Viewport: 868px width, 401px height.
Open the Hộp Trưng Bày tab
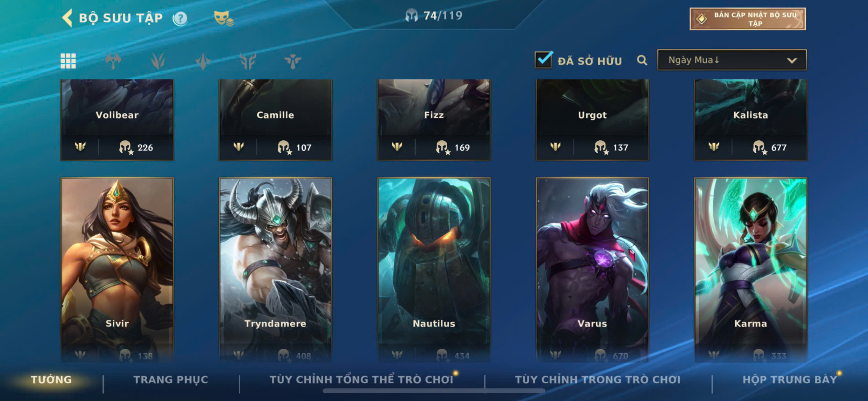[790, 379]
